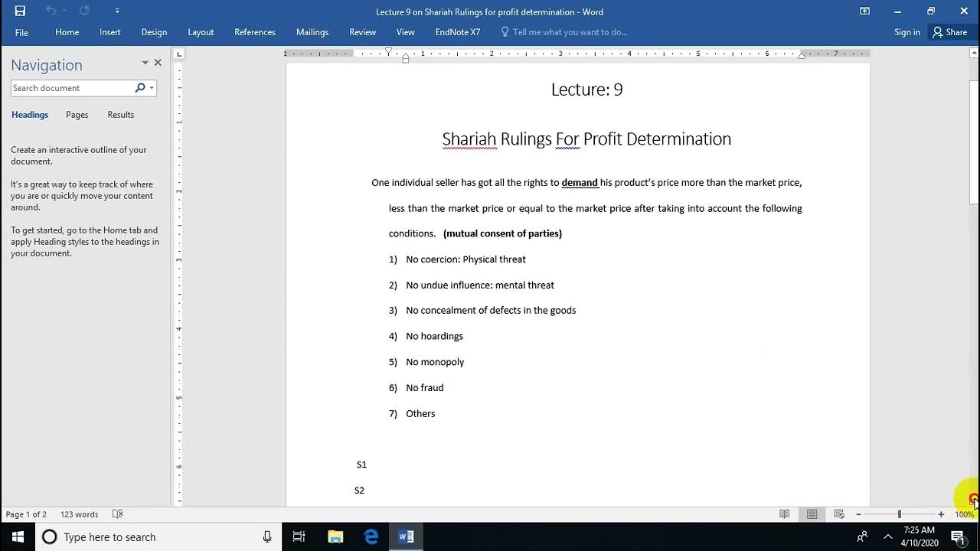
Task: Click the magnifier search icon in Navigation
Action: tap(140, 88)
